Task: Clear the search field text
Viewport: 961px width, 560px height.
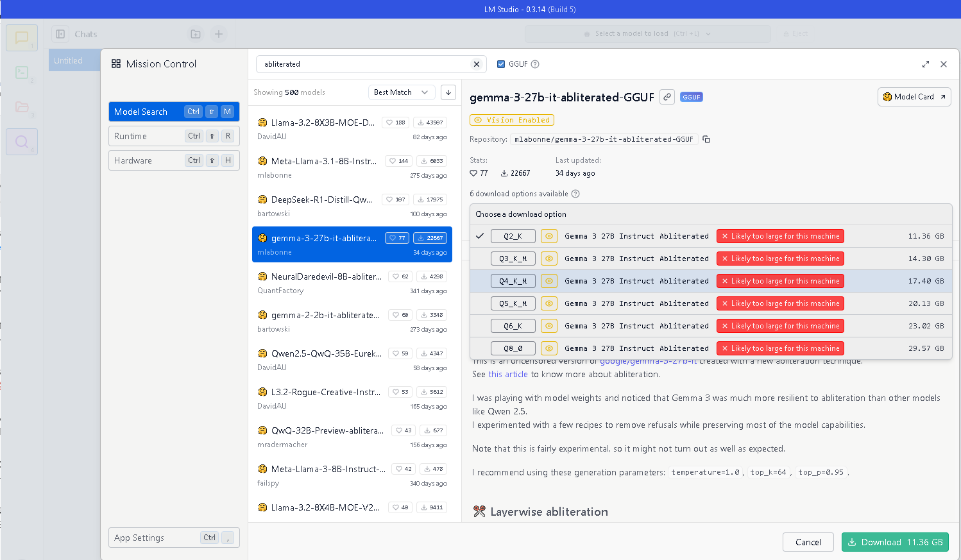Action: [x=476, y=64]
